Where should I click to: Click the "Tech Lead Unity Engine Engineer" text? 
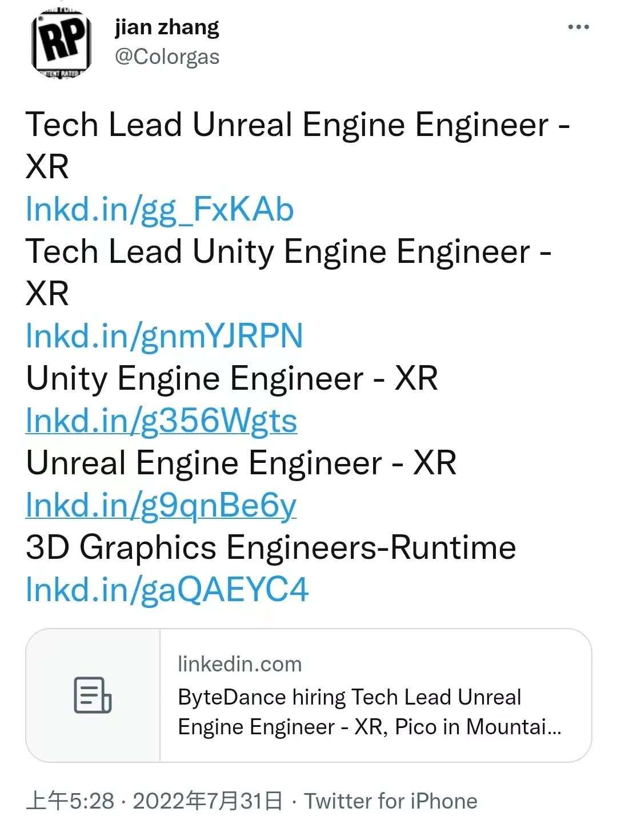[x=278, y=252]
